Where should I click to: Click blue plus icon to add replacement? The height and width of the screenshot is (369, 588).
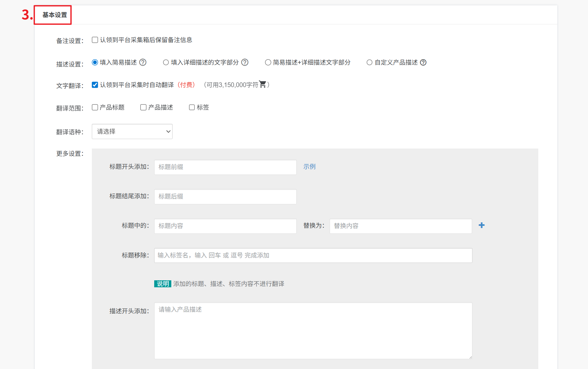pyautogui.click(x=481, y=225)
